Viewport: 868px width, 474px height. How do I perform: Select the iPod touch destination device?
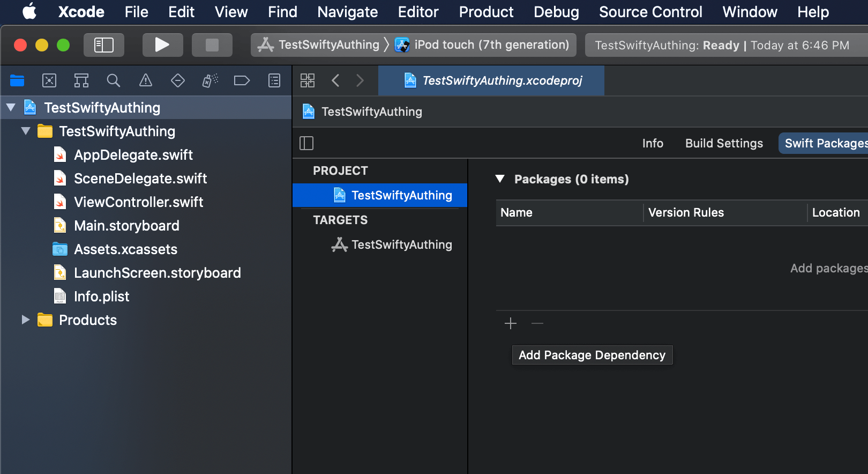pos(482,45)
